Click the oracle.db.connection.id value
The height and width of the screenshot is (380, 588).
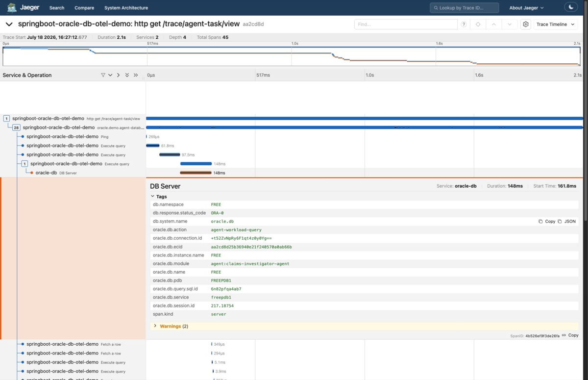pyautogui.click(x=241, y=238)
